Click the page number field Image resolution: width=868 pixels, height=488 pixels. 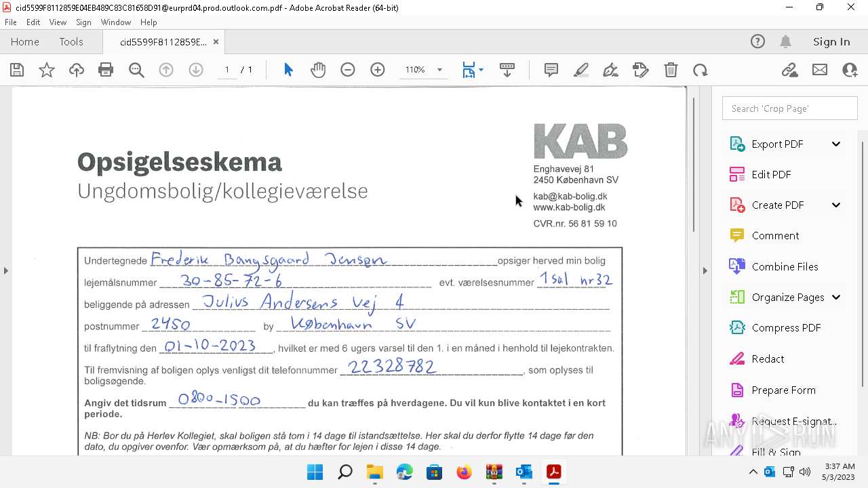click(227, 70)
